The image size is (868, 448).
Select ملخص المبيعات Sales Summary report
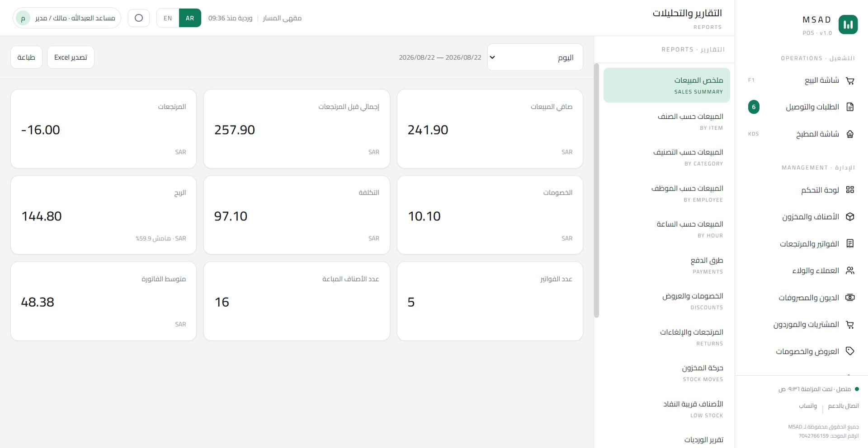pos(666,85)
